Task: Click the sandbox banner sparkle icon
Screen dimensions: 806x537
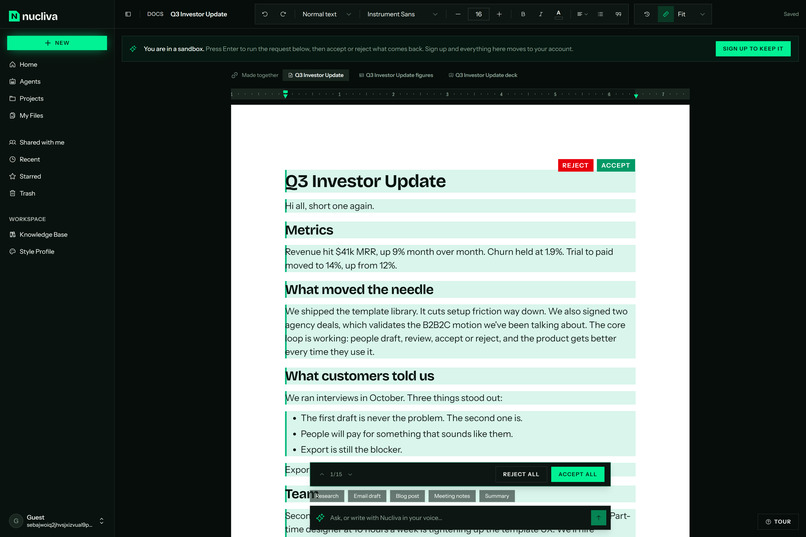Action: (x=133, y=49)
